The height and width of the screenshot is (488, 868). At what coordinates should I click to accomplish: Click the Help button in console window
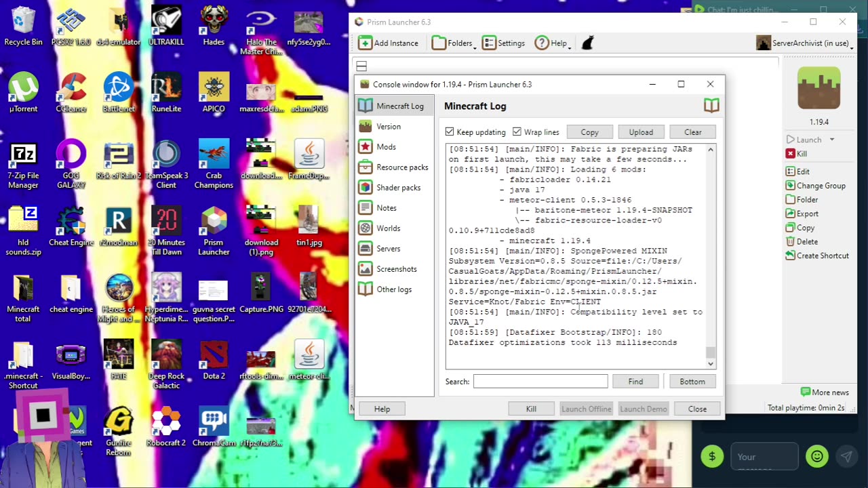coord(382,409)
